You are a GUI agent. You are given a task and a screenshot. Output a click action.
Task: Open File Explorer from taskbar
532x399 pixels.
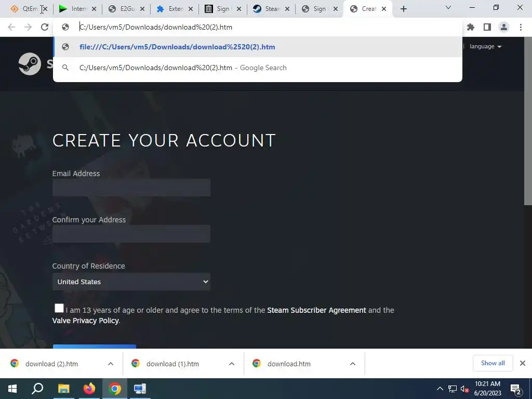[x=63, y=389]
